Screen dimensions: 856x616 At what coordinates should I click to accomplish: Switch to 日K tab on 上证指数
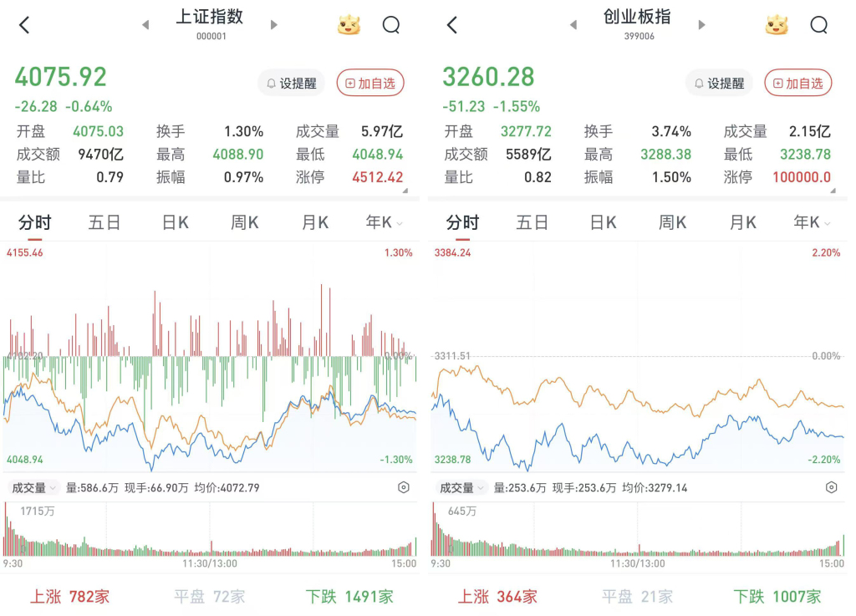(x=175, y=222)
